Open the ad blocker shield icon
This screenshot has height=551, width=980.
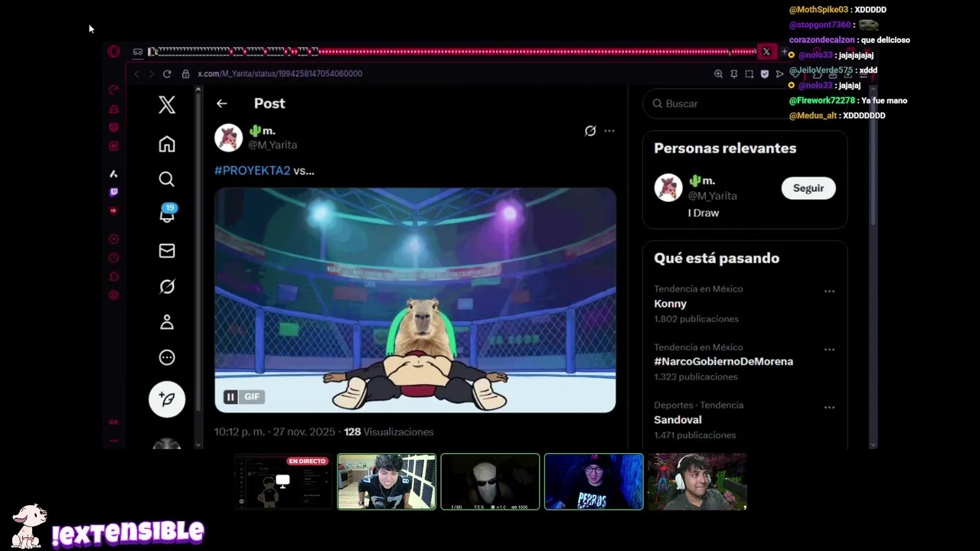click(x=764, y=74)
